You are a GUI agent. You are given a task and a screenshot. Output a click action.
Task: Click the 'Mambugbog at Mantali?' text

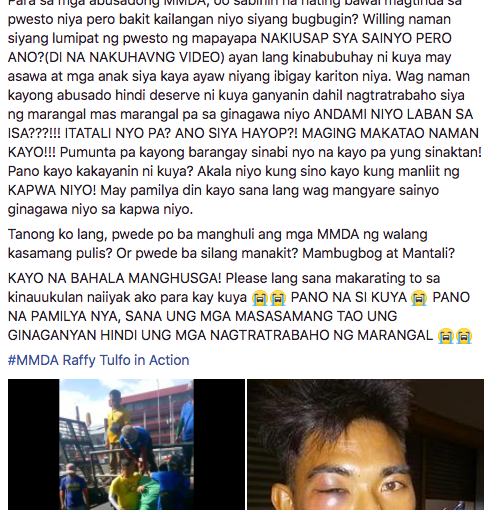point(378,253)
